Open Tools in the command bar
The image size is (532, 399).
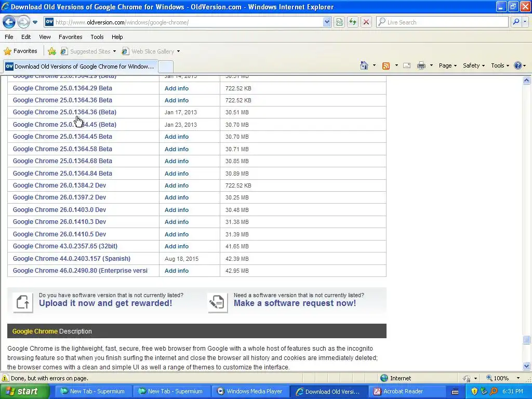(x=500, y=65)
